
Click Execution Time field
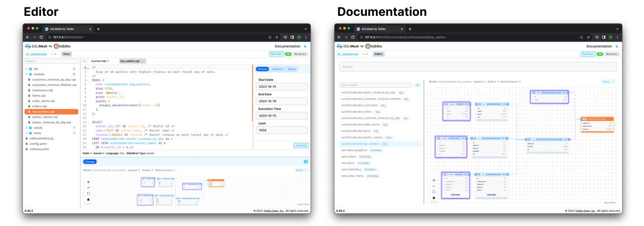(281, 114)
